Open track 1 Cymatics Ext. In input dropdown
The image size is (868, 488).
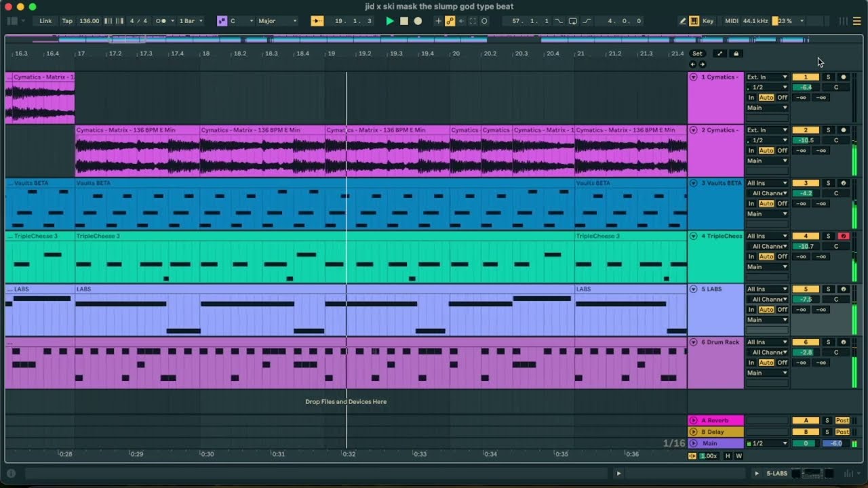767,77
